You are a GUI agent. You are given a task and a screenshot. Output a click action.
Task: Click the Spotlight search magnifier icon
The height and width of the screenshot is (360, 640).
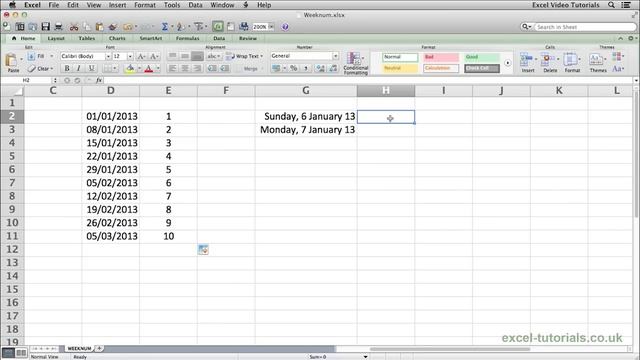coord(611,5)
